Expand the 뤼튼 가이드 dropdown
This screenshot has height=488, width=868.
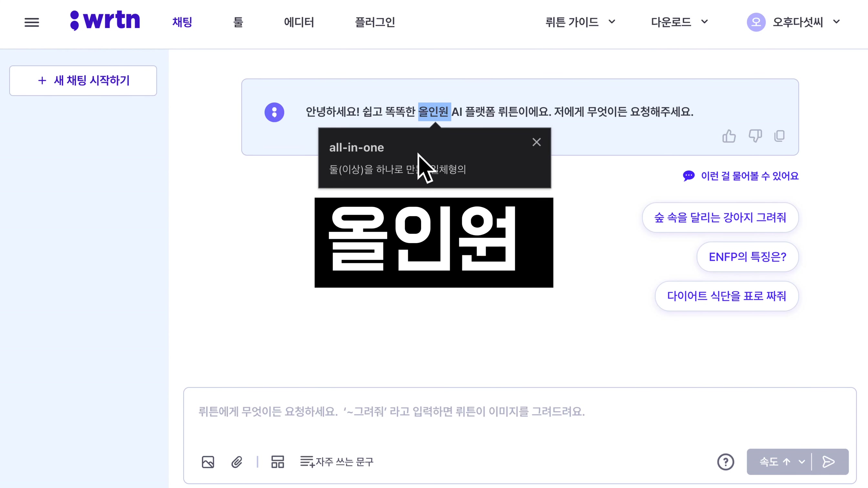(x=580, y=22)
